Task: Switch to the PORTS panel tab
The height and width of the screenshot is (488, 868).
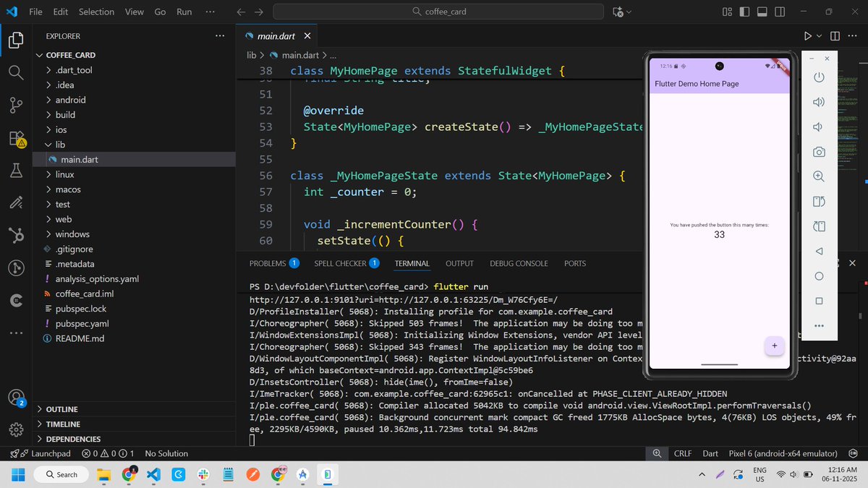Action: click(x=575, y=263)
